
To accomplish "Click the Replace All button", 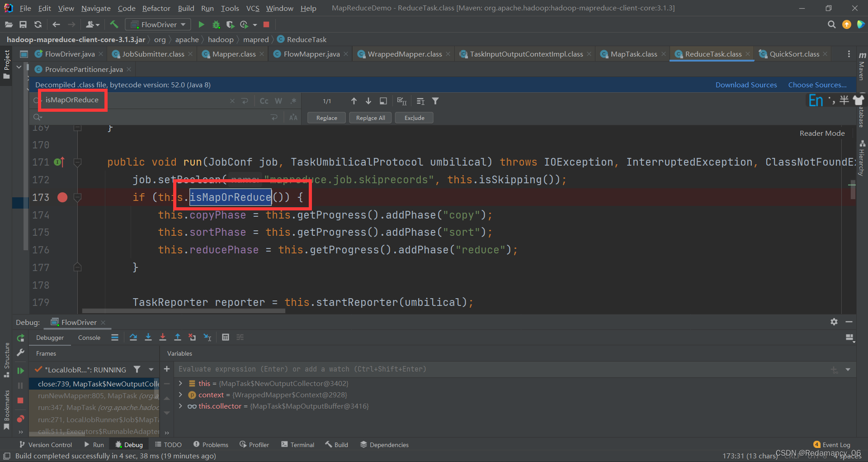I will point(370,118).
